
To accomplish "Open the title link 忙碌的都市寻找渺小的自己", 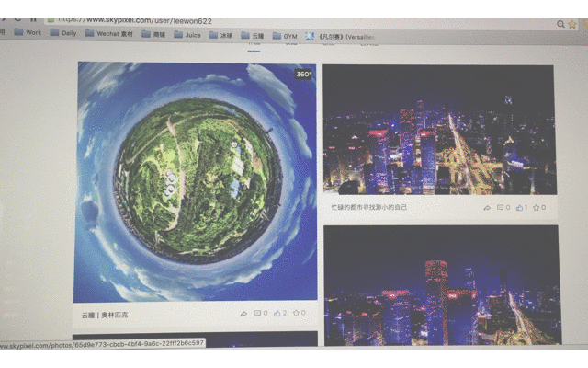I will click(368, 207).
